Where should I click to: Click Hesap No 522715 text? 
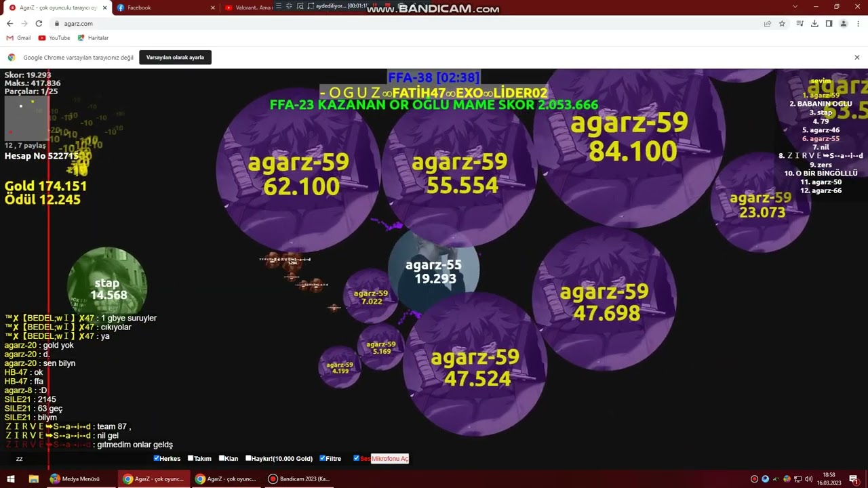pyautogui.click(x=42, y=156)
